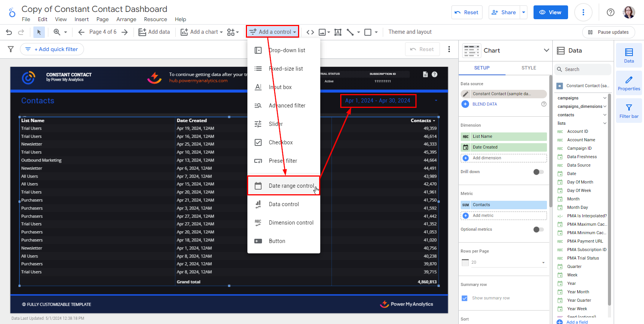Click the embed URL code icon
Screen dimensions: 644x324
click(x=310, y=32)
